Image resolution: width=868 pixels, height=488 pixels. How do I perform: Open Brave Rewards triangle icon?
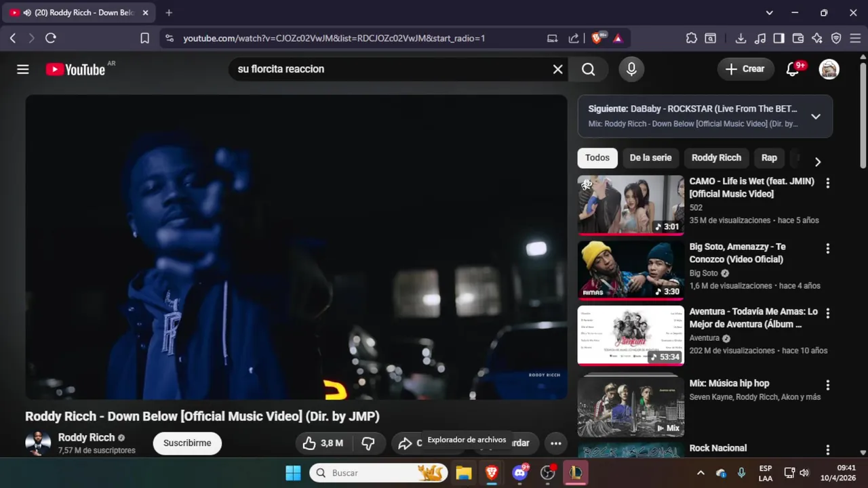pos(618,39)
